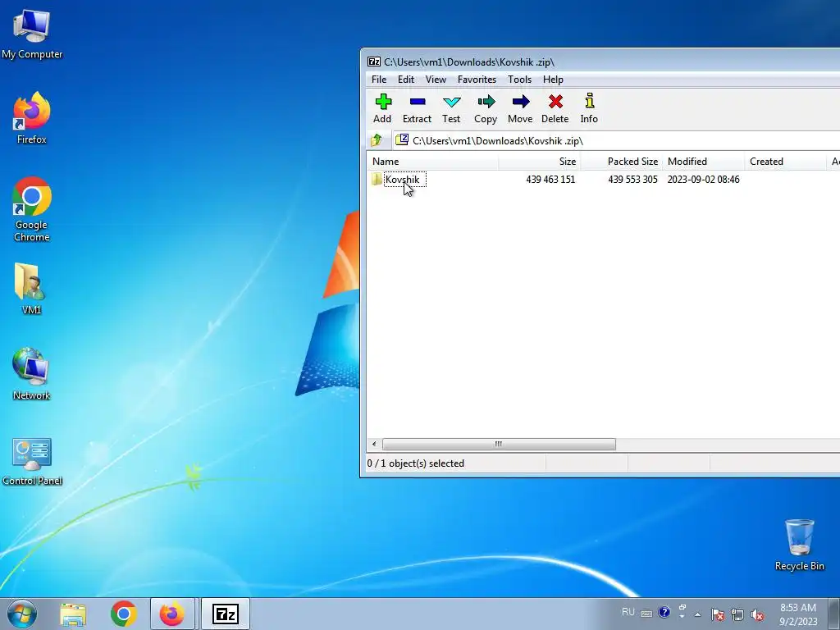The image size is (840, 630).
Task: Sort by the Size column header
Action: tap(540, 162)
